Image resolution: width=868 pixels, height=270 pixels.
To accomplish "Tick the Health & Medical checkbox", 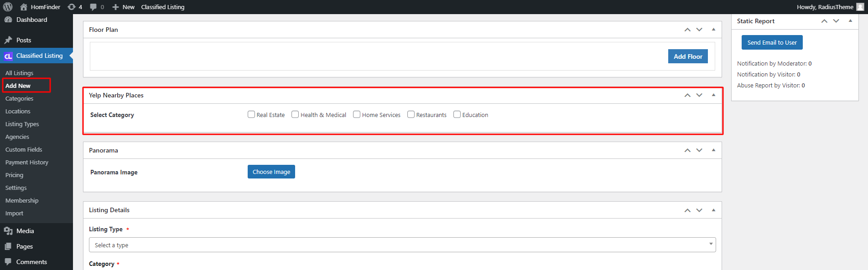I will point(295,114).
